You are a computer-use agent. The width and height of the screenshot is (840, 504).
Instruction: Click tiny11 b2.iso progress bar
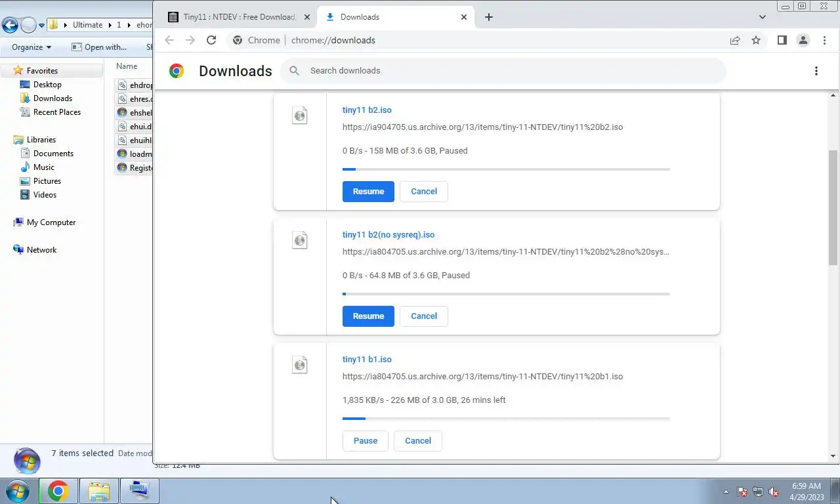(506, 169)
